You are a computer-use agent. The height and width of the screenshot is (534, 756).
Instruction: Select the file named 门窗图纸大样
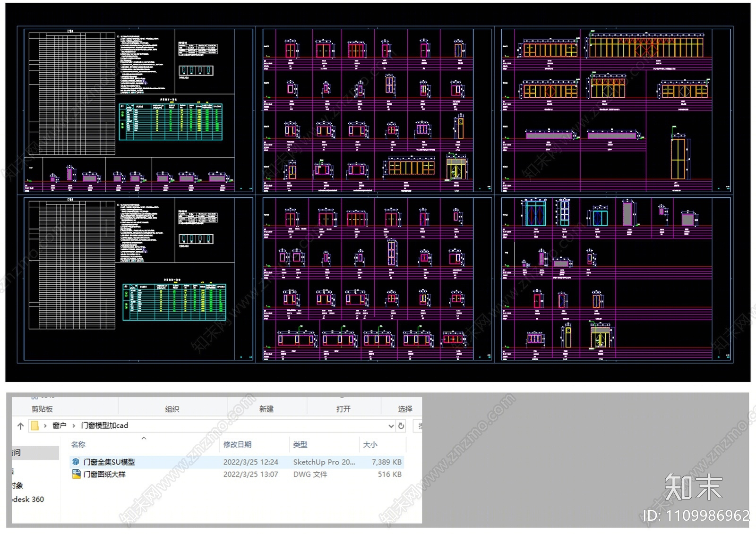104,474
